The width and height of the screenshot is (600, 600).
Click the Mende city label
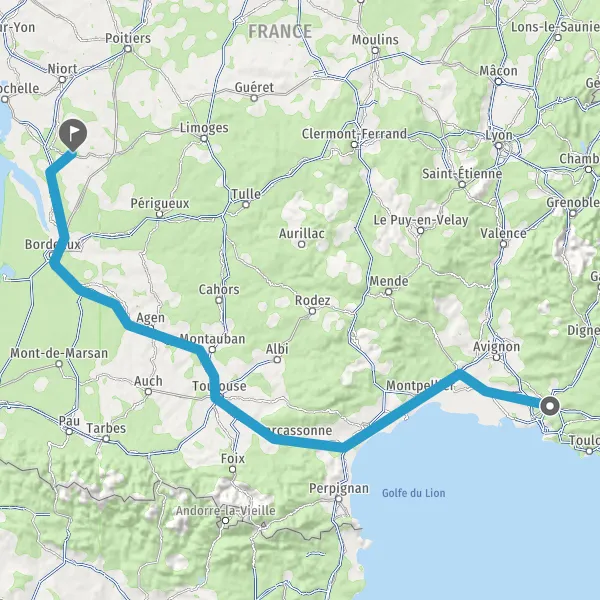(389, 282)
